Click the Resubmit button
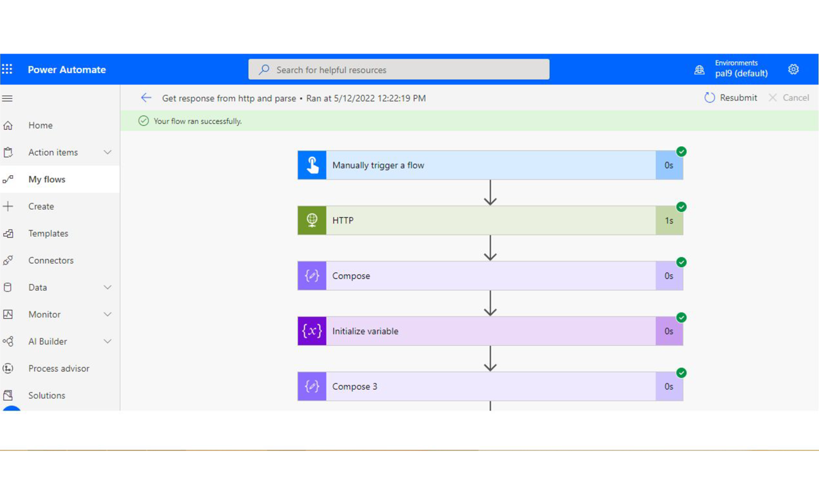This screenshot has width=819, height=504. point(730,98)
